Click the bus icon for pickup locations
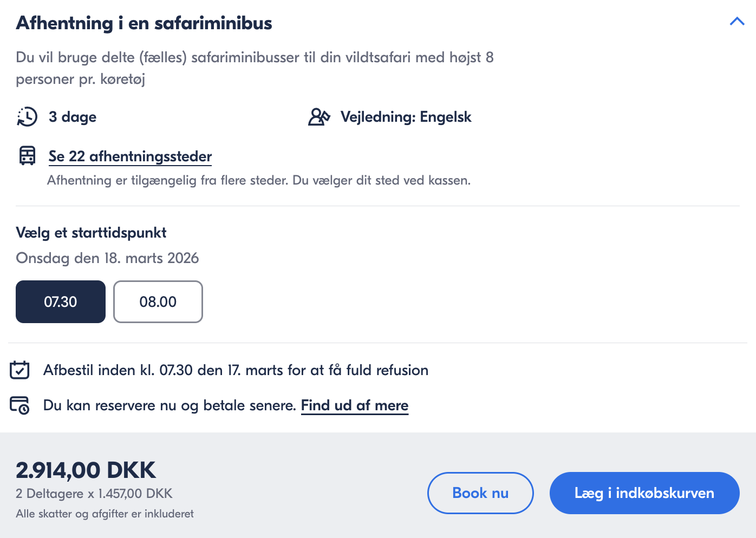 [27, 156]
